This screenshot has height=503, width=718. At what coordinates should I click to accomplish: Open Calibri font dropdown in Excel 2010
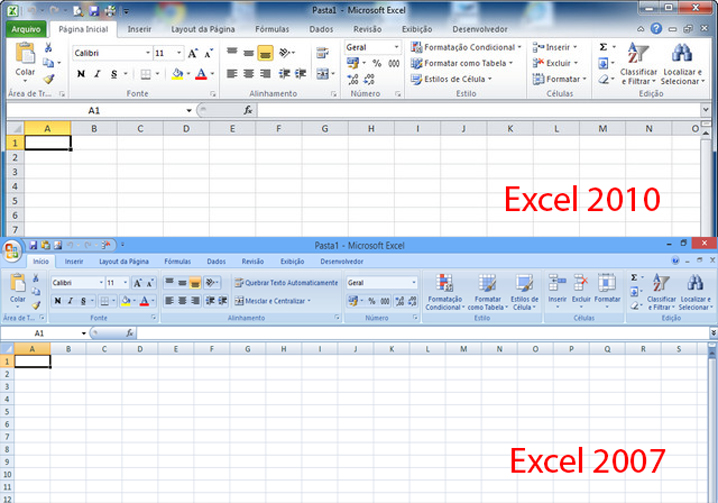[147, 53]
